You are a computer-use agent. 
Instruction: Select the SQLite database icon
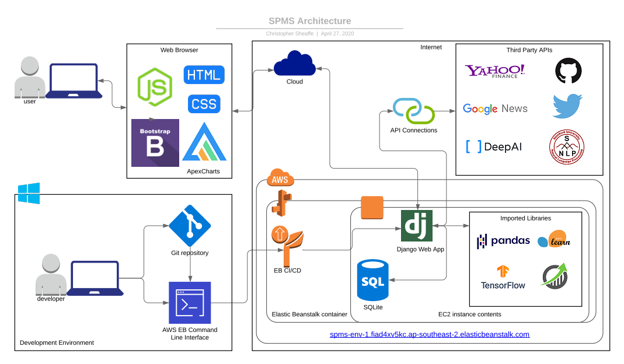point(372,281)
